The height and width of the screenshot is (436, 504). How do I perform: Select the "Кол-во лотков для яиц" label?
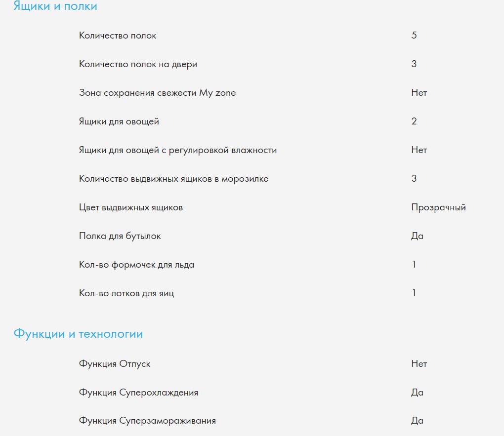tap(126, 293)
